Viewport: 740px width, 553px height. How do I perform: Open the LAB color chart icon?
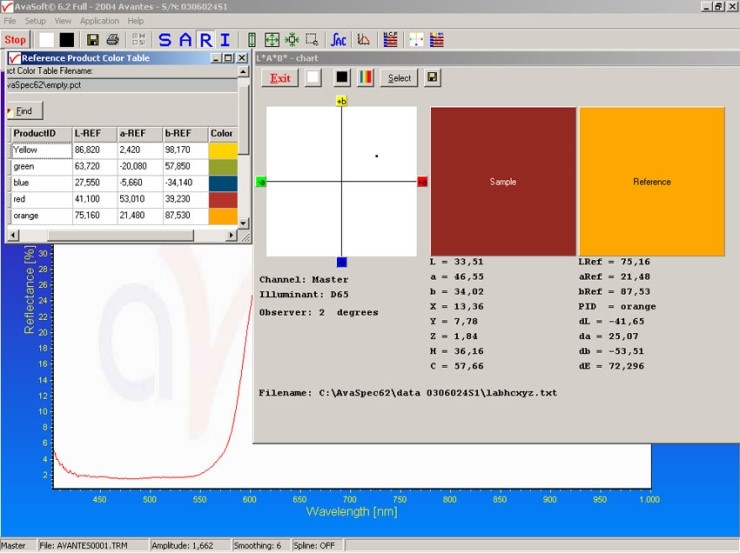click(416, 40)
